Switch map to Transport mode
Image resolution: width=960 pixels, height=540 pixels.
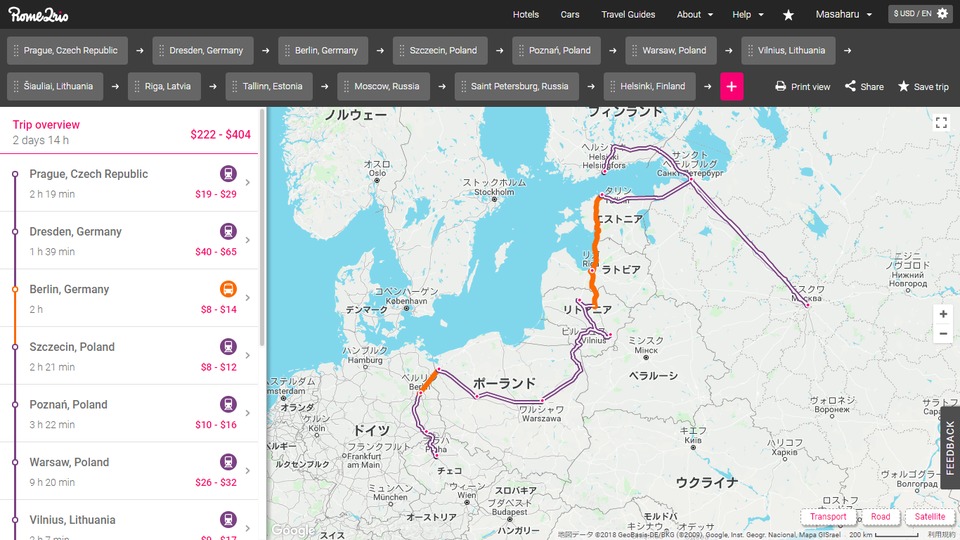click(x=828, y=517)
